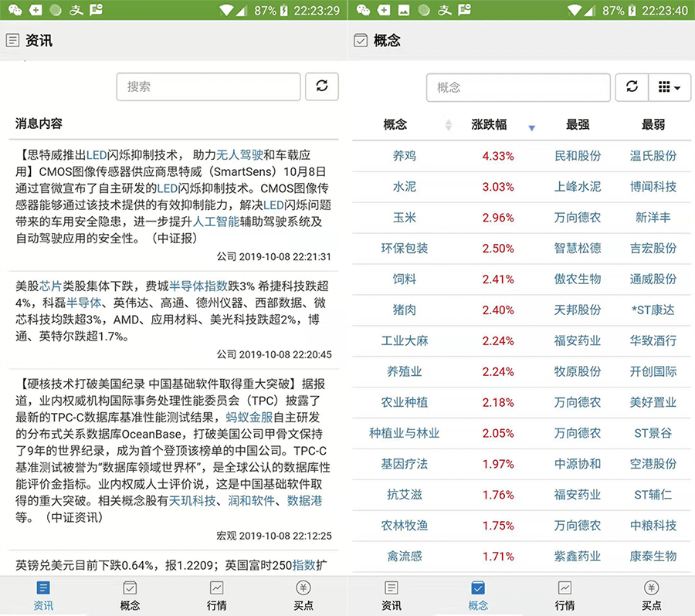Tap the checkbox icon beside the 概念 header title
Image resolution: width=695 pixels, height=616 pixels.
click(x=360, y=40)
